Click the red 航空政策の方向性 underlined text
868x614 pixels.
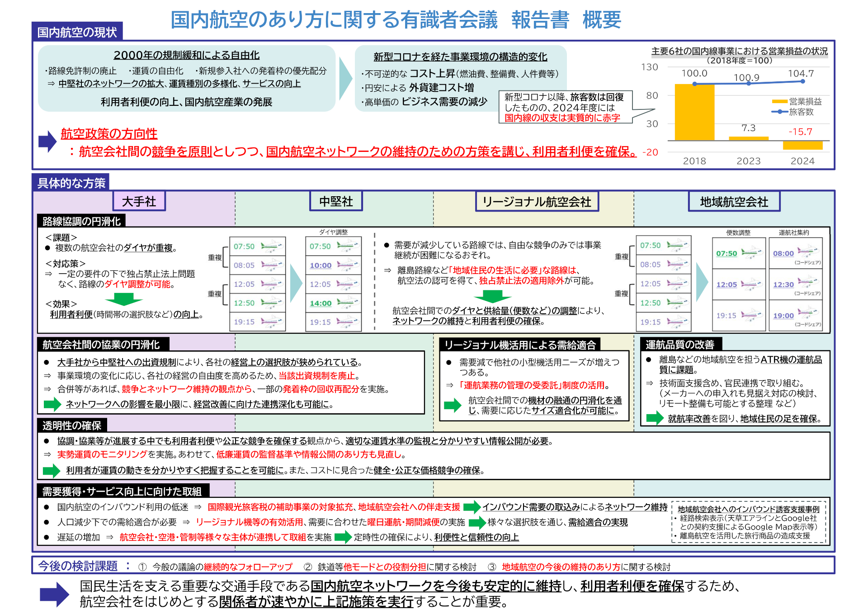[x=109, y=133]
